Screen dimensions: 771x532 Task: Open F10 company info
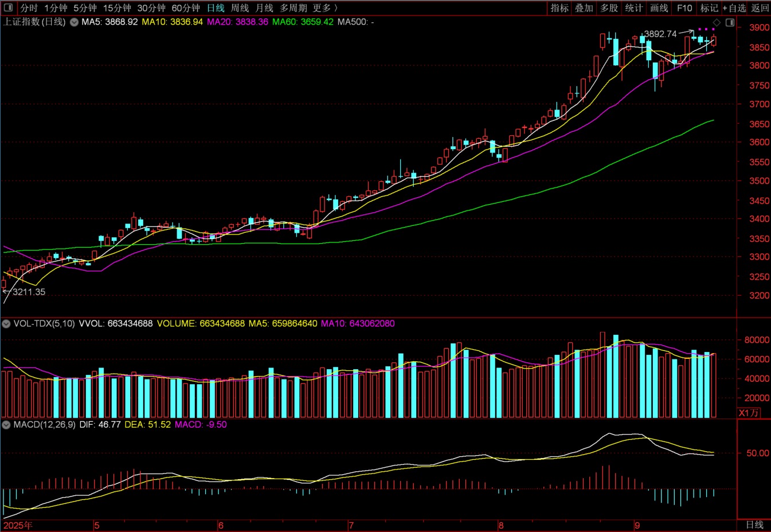tap(684, 8)
